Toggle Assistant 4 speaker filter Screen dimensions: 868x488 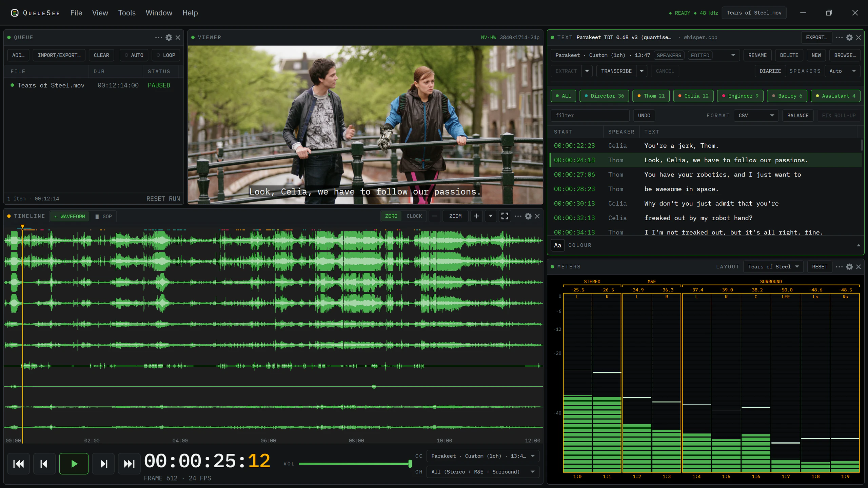pyautogui.click(x=835, y=96)
